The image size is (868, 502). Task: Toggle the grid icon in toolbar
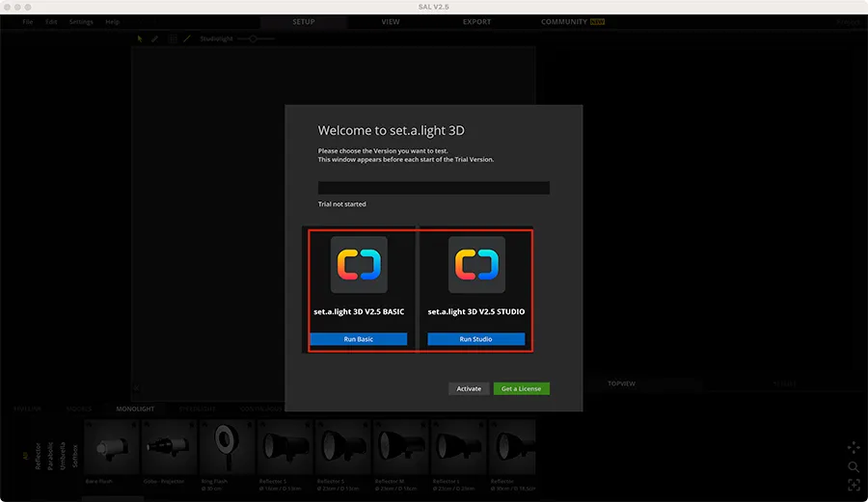(173, 39)
